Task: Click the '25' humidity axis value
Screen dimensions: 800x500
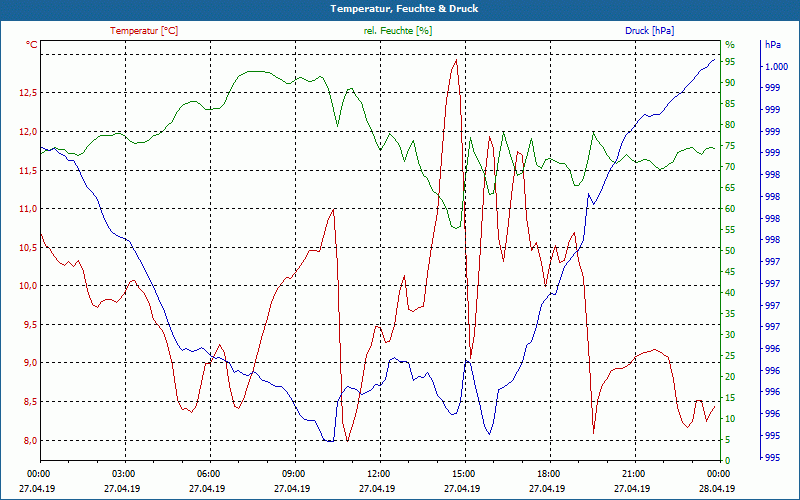Action: [x=730, y=356]
